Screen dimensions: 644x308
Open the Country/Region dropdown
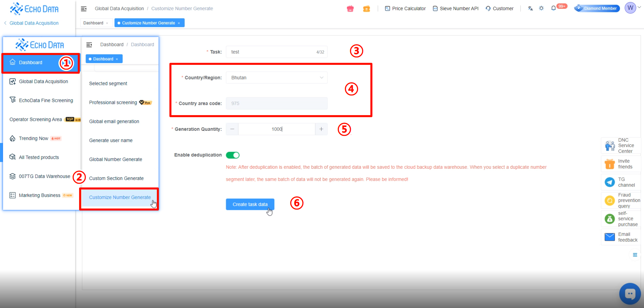tap(276, 78)
